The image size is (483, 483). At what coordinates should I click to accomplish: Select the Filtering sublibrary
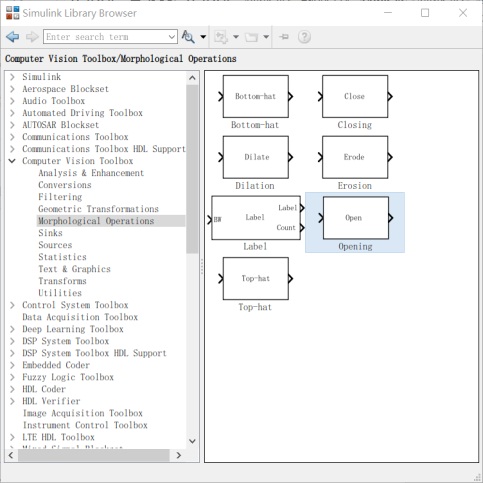[x=60, y=197]
